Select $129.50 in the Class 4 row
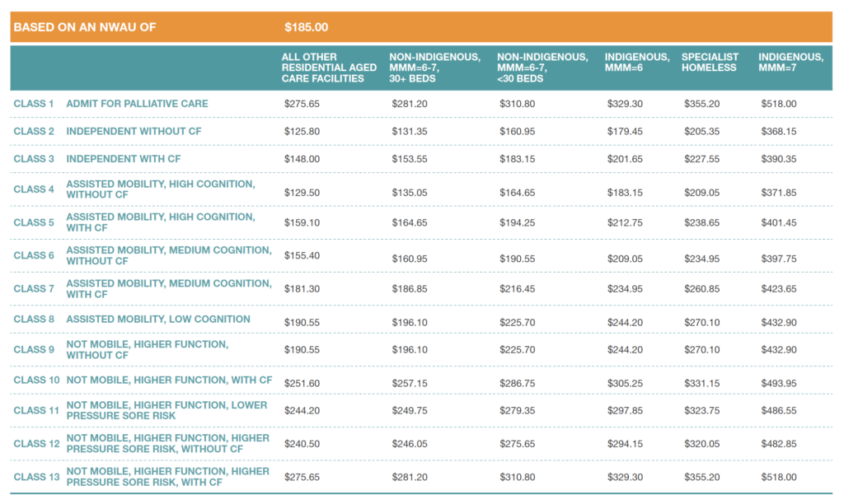Screen dimensions: 844x504 click(302, 193)
